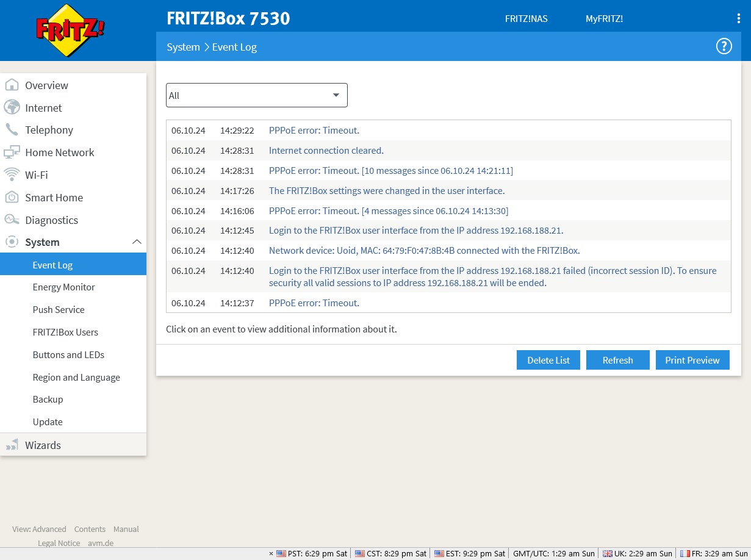Open the Energy Monitor page
751x560 pixels.
pyautogui.click(x=63, y=287)
